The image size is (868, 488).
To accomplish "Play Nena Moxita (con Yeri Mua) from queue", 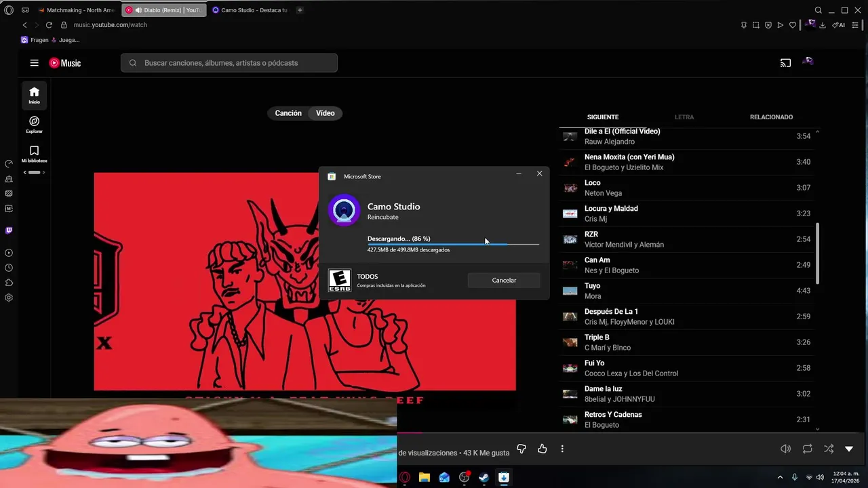I will coord(686,162).
